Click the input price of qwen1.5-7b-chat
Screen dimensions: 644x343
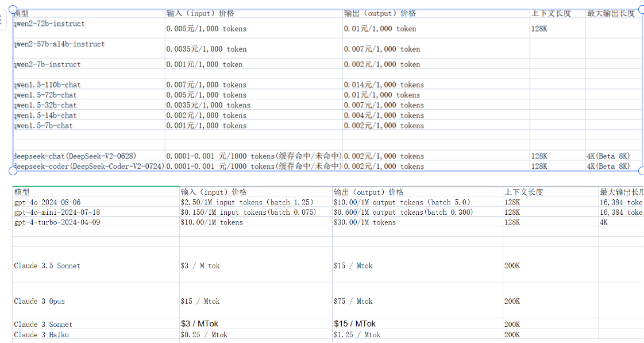[x=207, y=126]
